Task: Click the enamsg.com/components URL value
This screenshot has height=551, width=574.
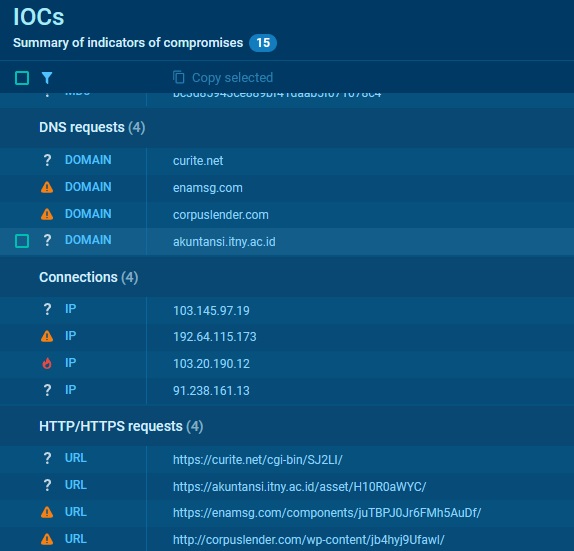Action: (327, 513)
